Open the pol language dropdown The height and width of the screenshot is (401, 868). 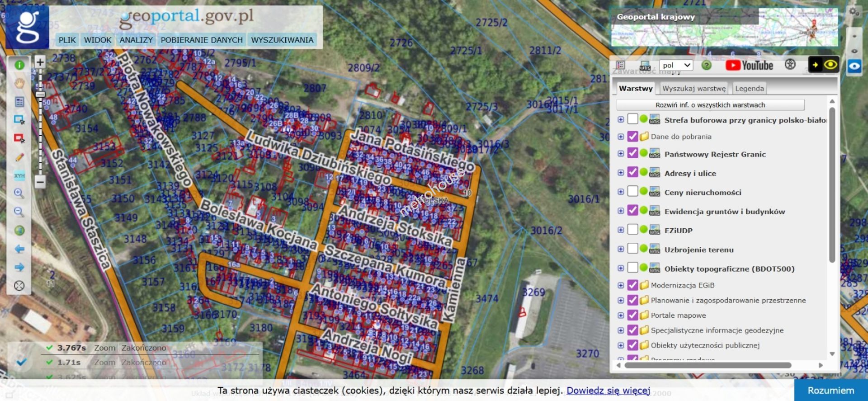pyautogui.click(x=675, y=66)
